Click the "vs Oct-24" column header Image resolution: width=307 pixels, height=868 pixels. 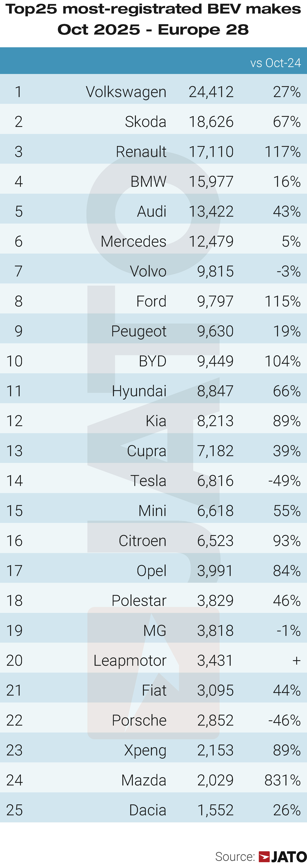[275, 63]
